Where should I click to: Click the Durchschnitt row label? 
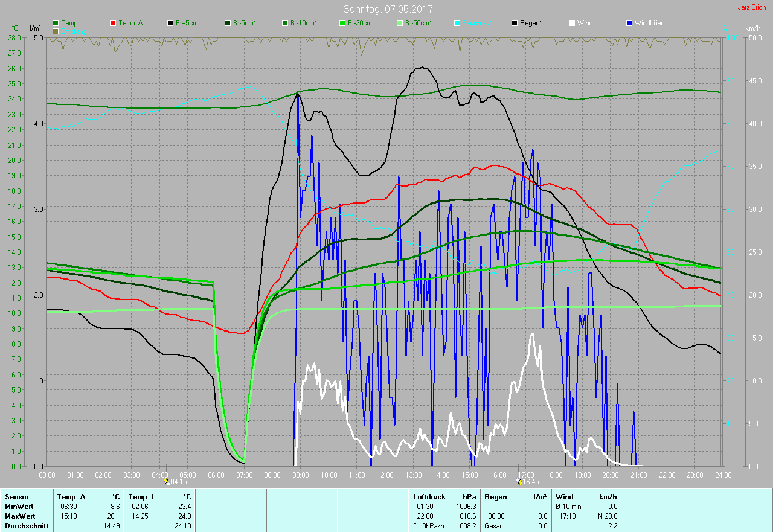pyautogui.click(x=25, y=526)
